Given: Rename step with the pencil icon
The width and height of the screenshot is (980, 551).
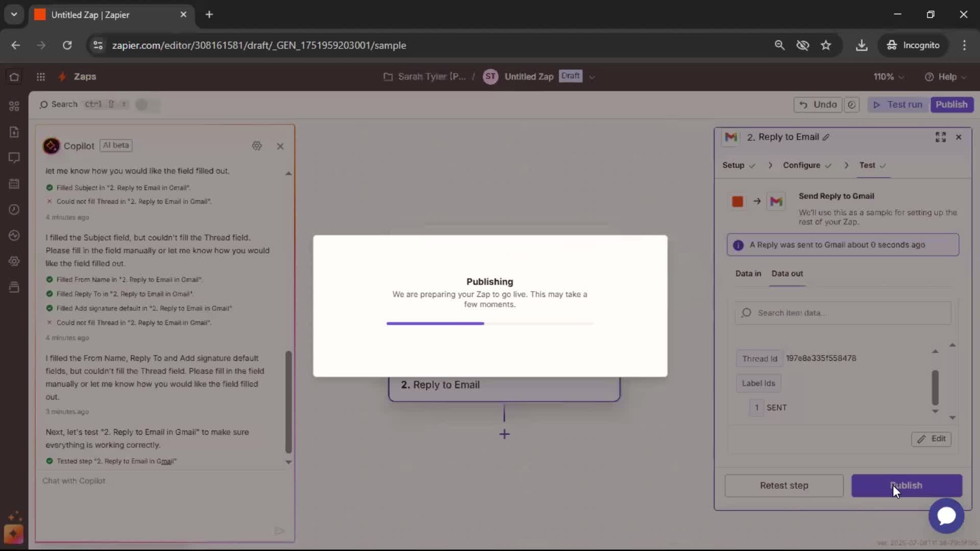Looking at the screenshot, I should tap(826, 137).
